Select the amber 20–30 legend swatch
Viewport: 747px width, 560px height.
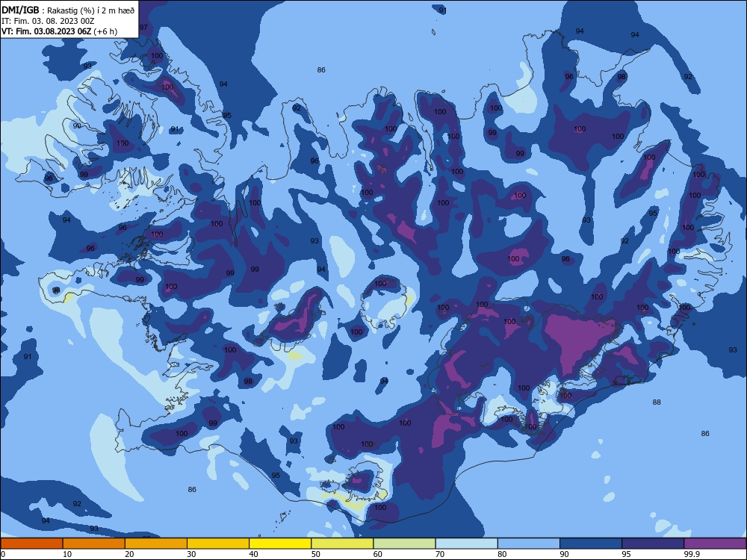[x=156, y=544]
